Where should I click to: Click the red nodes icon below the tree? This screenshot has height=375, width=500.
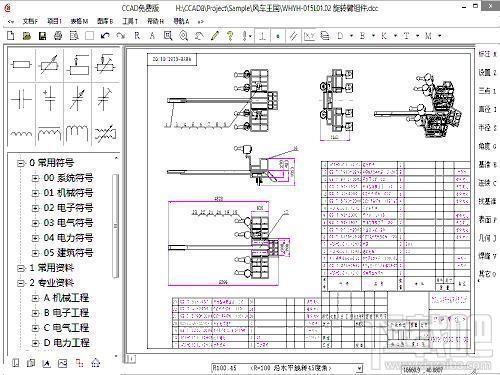[79, 363]
